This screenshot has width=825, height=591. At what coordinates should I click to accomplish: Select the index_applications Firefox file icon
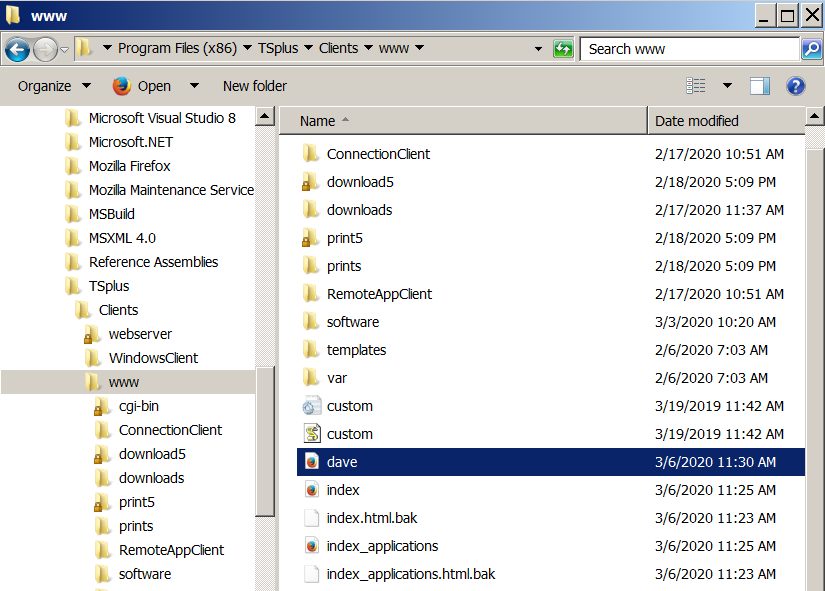click(311, 546)
